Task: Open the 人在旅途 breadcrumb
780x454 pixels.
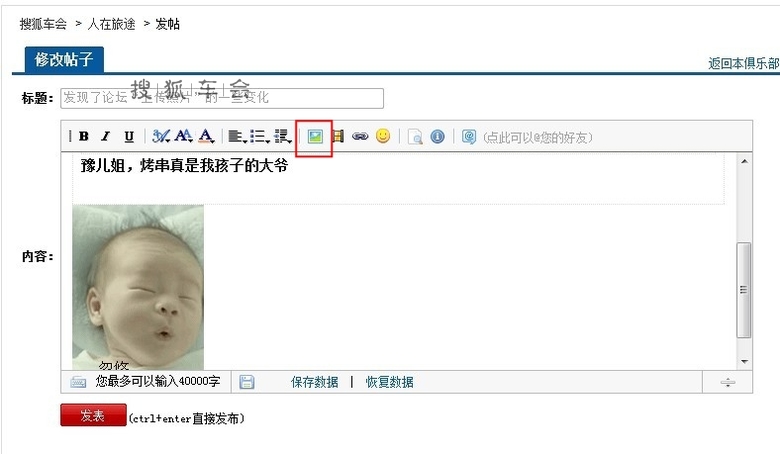Action: tap(111, 24)
